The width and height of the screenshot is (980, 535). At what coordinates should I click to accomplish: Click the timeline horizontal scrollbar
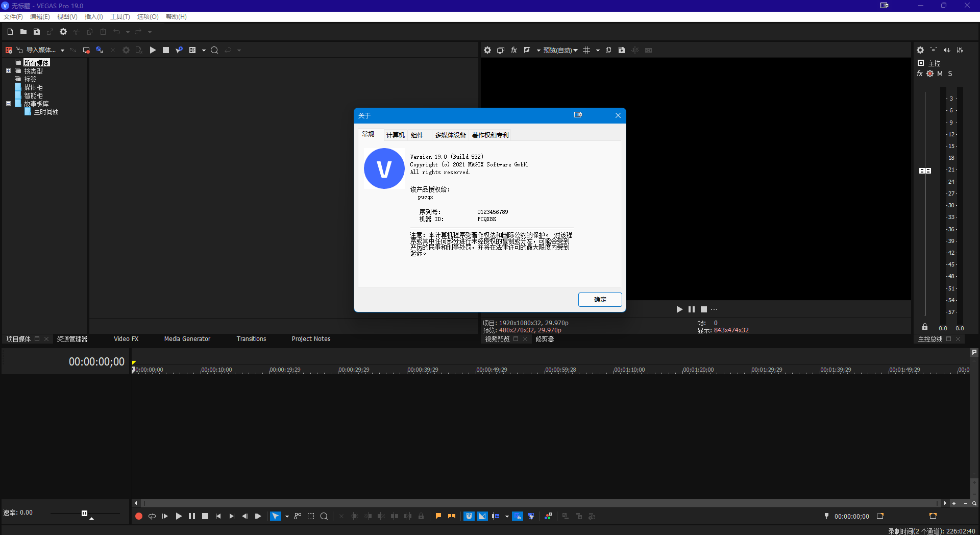coord(540,503)
